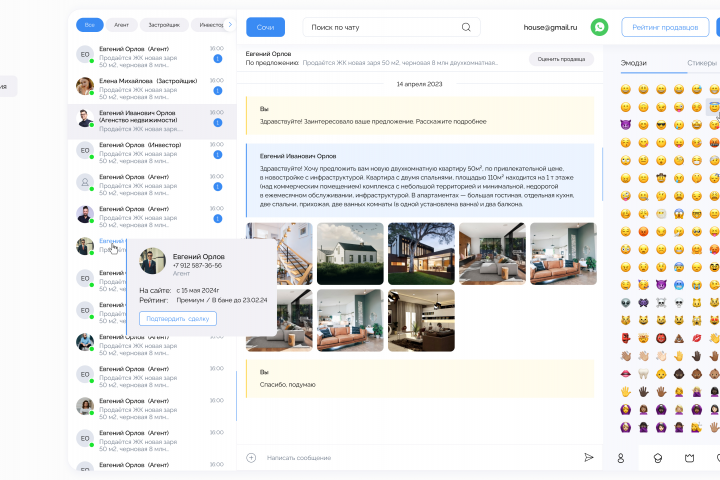
Task: Click the plus attachment icon
Action: (251, 457)
